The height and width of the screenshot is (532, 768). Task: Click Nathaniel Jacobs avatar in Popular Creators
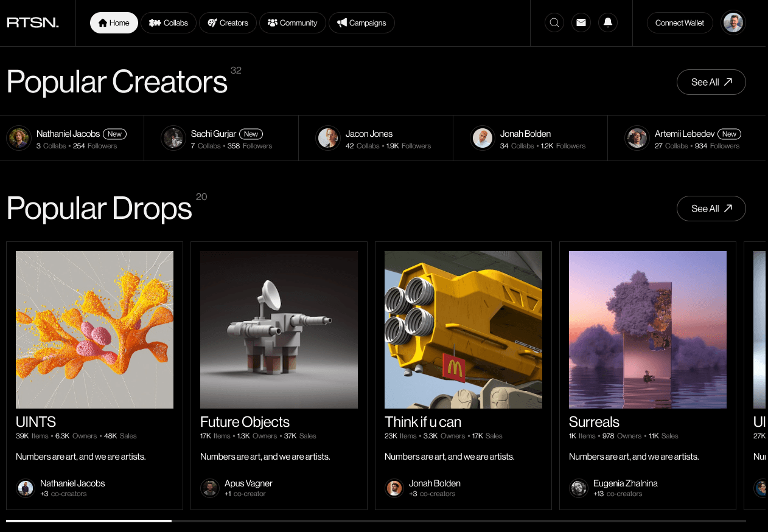[19, 138]
